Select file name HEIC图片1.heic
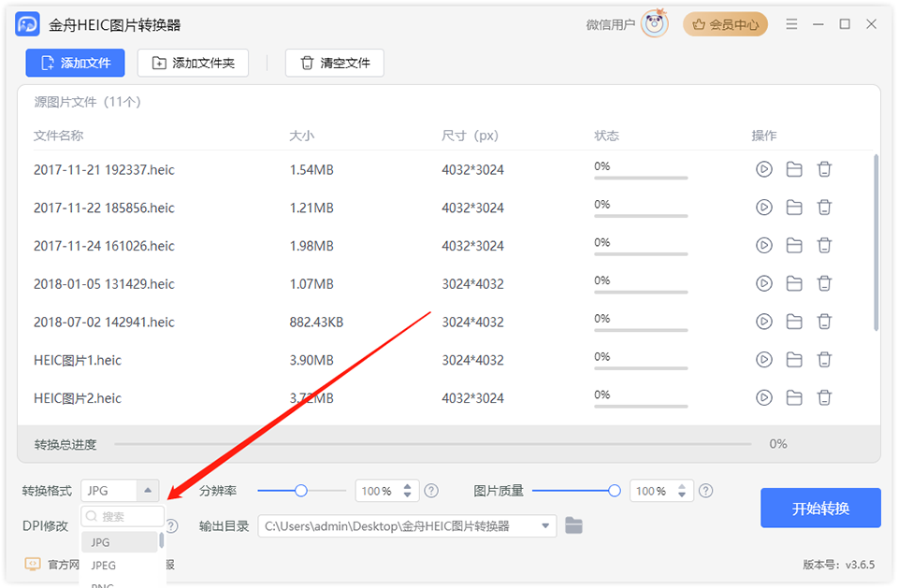The width and height of the screenshot is (898, 588). 78,360
